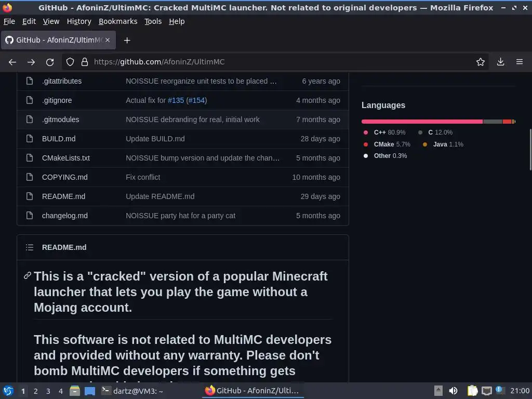The image size is (532, 399).
Task: Open clipboard manager tray icon
Action: (472, 391)
